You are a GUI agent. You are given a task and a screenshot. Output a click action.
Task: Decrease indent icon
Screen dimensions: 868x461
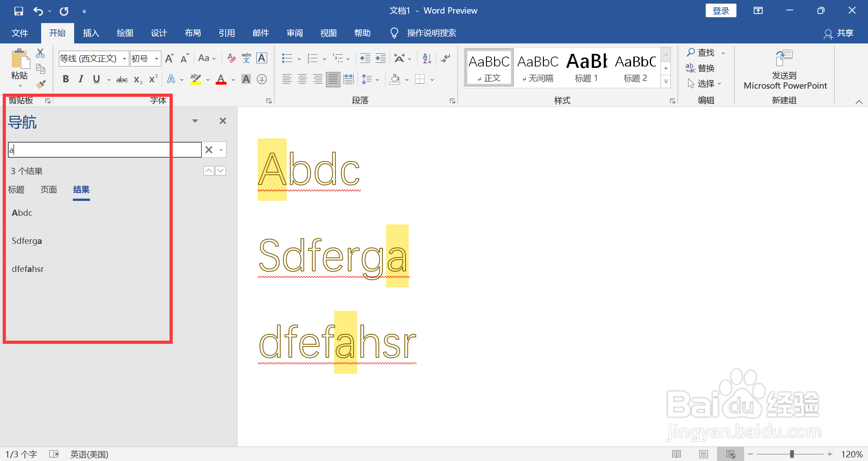pyautogui.click(x=365, y=58)
